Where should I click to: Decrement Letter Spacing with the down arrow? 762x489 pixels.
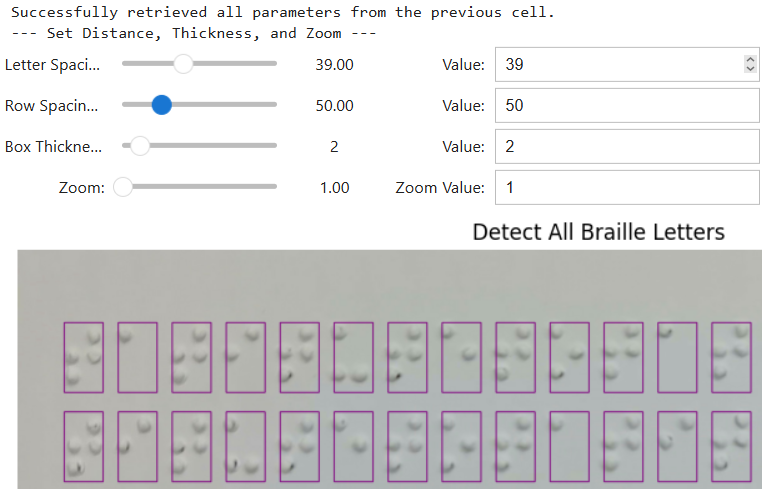point(750,69)
